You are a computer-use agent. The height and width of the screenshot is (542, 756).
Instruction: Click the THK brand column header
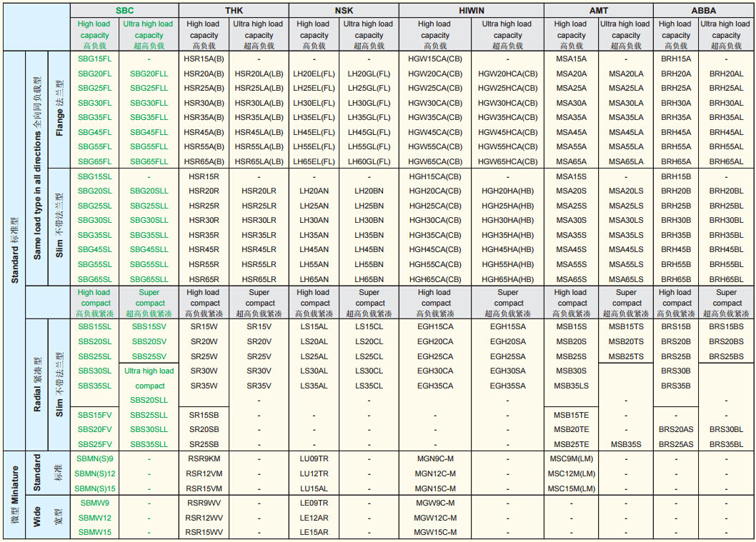click(234, 10)
